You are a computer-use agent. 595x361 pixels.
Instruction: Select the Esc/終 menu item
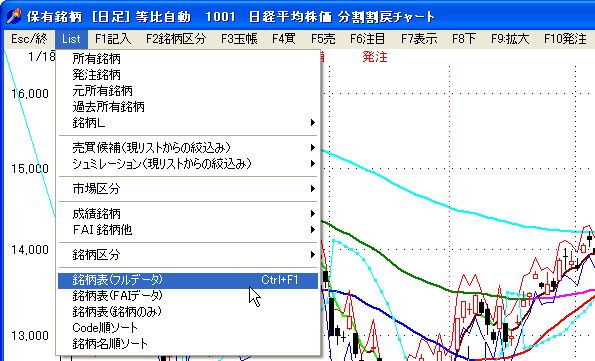(x=29, y=39)
